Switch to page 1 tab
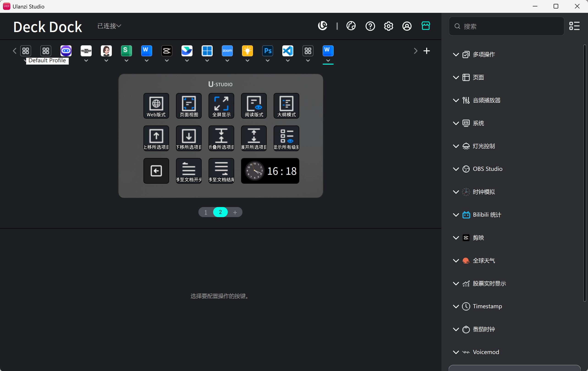The image size is (588, 371). click(206, 212)
